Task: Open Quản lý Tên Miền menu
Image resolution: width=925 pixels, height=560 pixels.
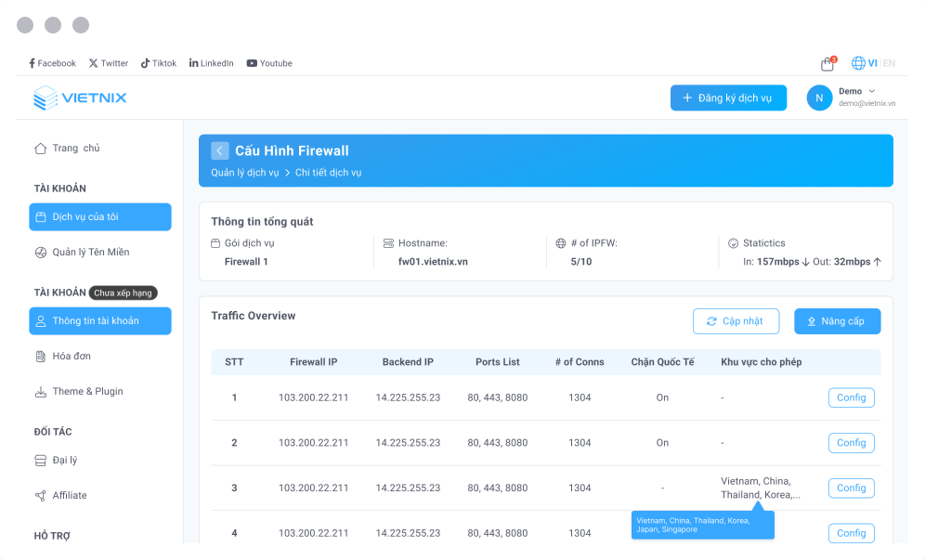Action: click(x=90, y=252)
